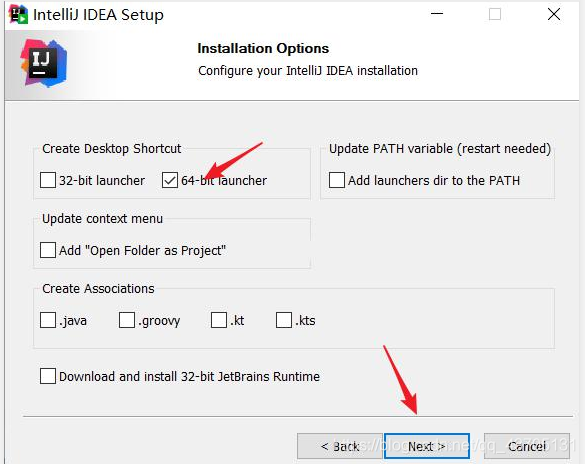This screenshot has width=585, height=464.
Task: Check Add "Open Folder as Project"
Action: (x=48, y=250)
